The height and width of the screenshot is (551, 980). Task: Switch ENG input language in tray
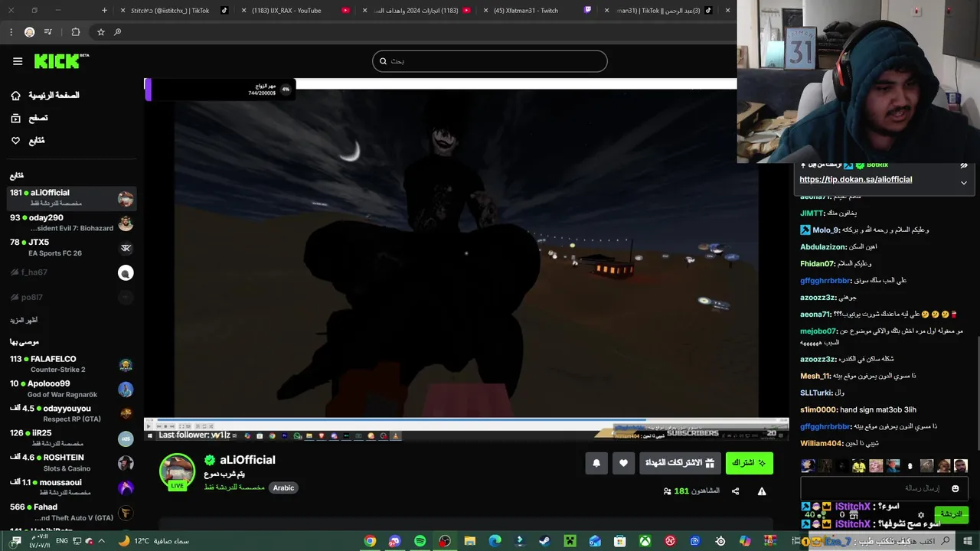[61, 541]
